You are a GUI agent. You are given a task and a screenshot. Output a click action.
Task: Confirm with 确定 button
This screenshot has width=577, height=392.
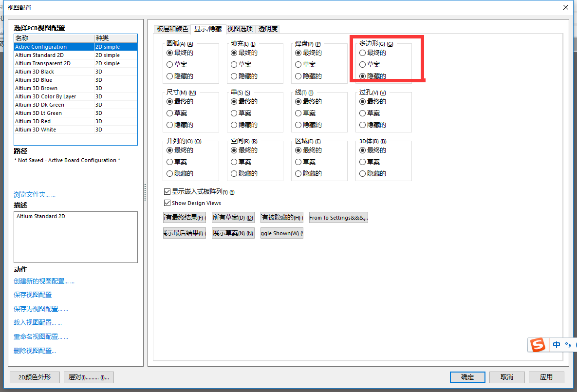pyautogui.click(x=467, y=377)
